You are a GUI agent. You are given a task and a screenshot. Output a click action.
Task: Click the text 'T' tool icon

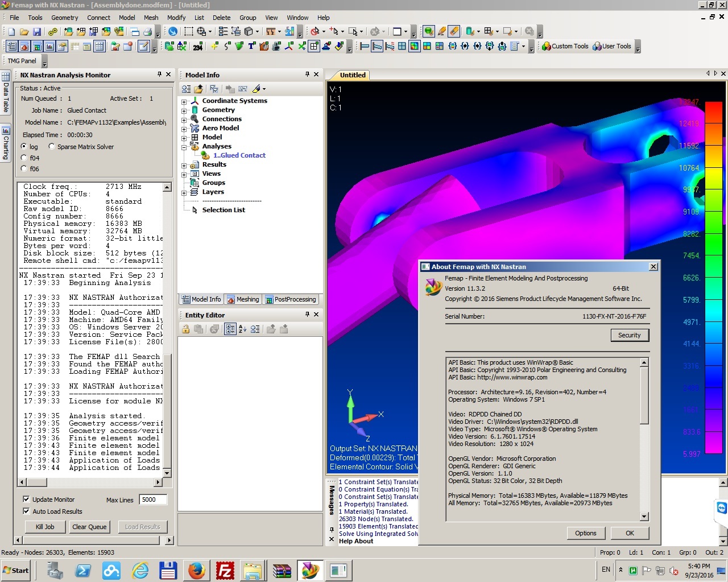251,47
